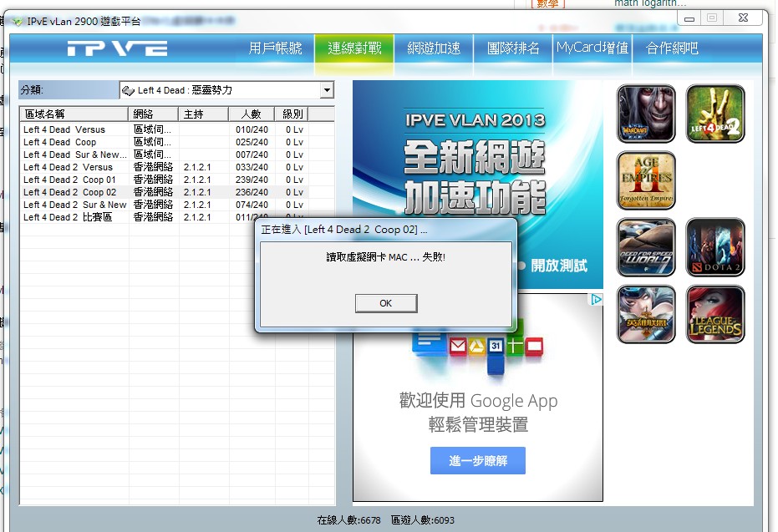Open the Need for Speed World icon
Viewport: 778px width, 532px height.
645,247
